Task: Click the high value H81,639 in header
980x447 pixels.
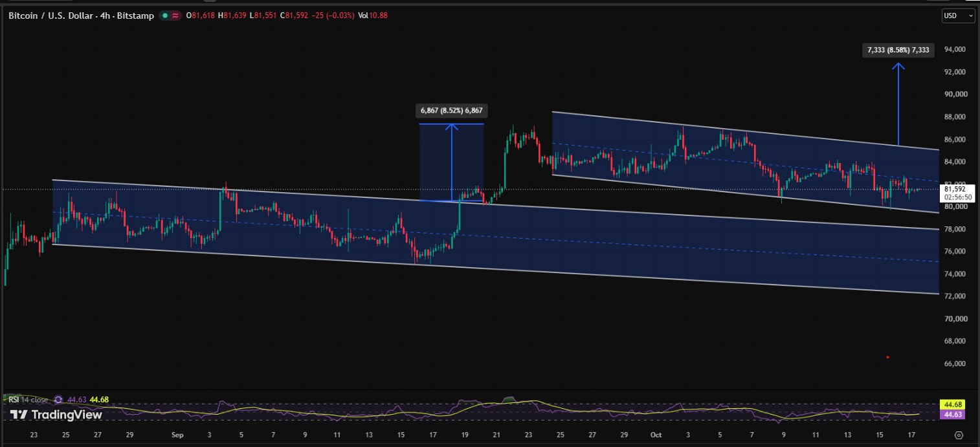Action: pos(232,16)
